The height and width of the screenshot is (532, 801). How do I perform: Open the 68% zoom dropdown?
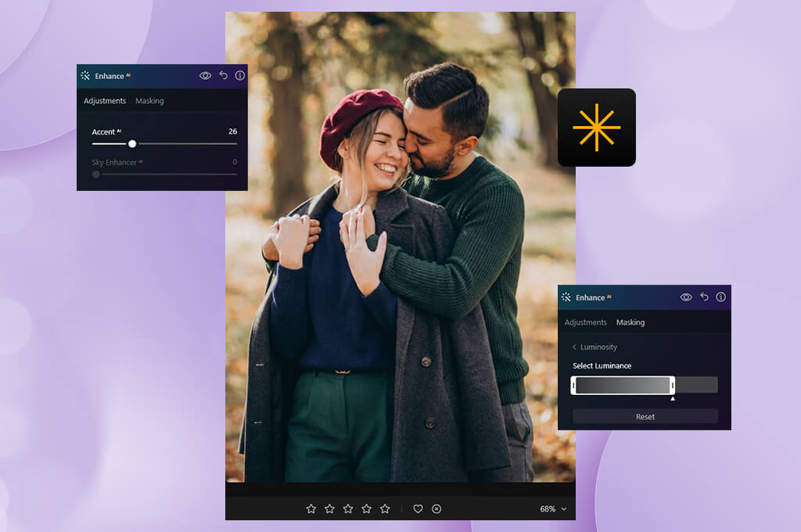(x=553, y=509)
